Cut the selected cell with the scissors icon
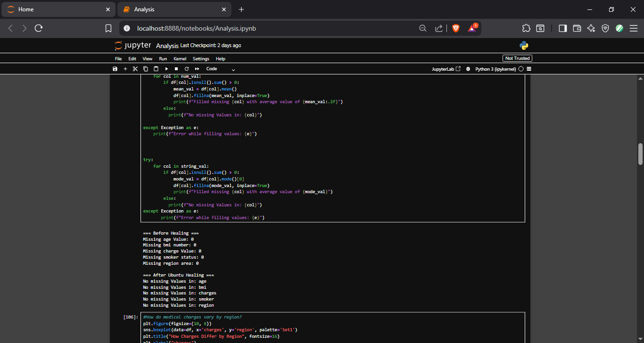 [135, 69]
